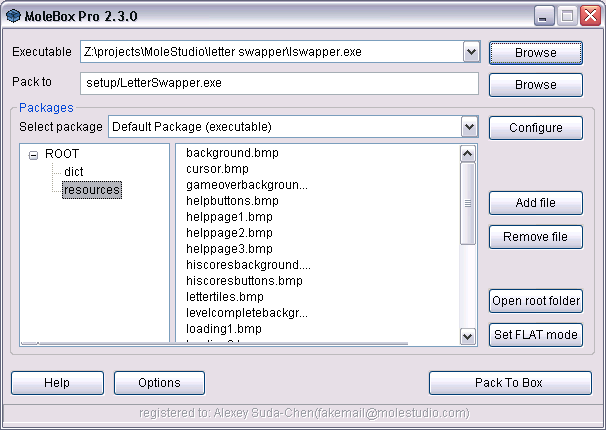This screenshot has width=606, height=432.
Task: Set FLAT mode for the package
Action: (x=535, y=334)
